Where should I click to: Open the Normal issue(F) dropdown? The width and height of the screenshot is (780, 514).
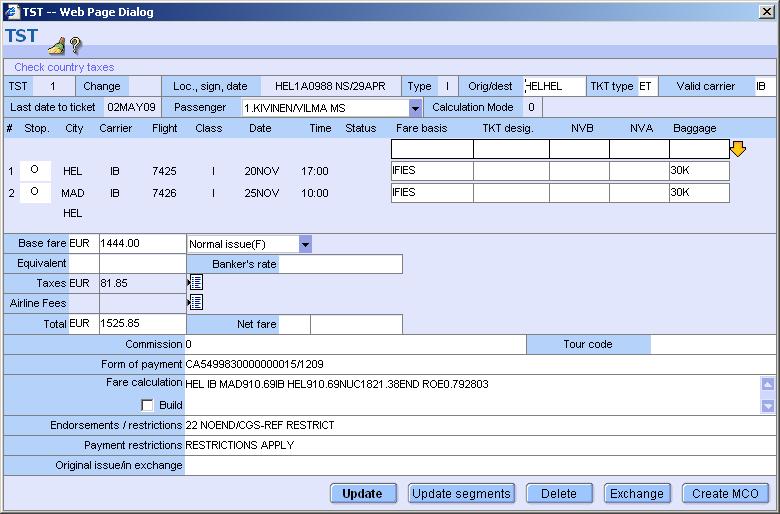[x=305, y=244]
